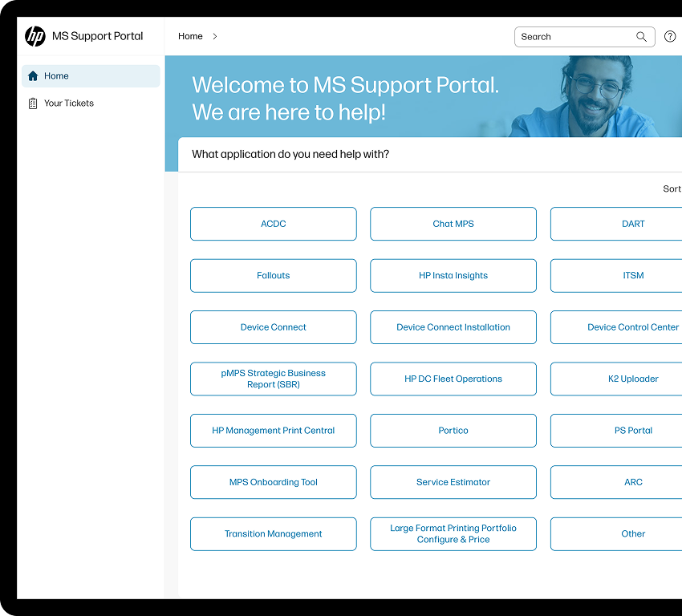Choose Device Control Center

point(616,327)
